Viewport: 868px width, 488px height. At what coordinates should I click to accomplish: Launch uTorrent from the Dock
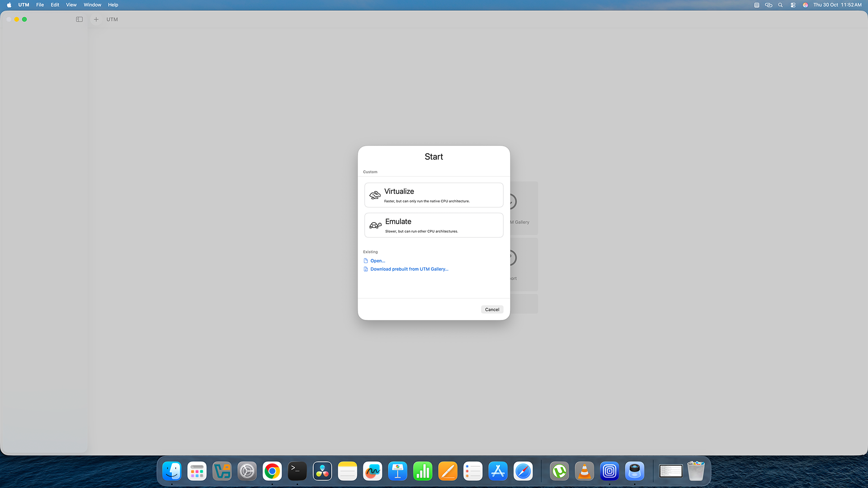click(559, 471)
